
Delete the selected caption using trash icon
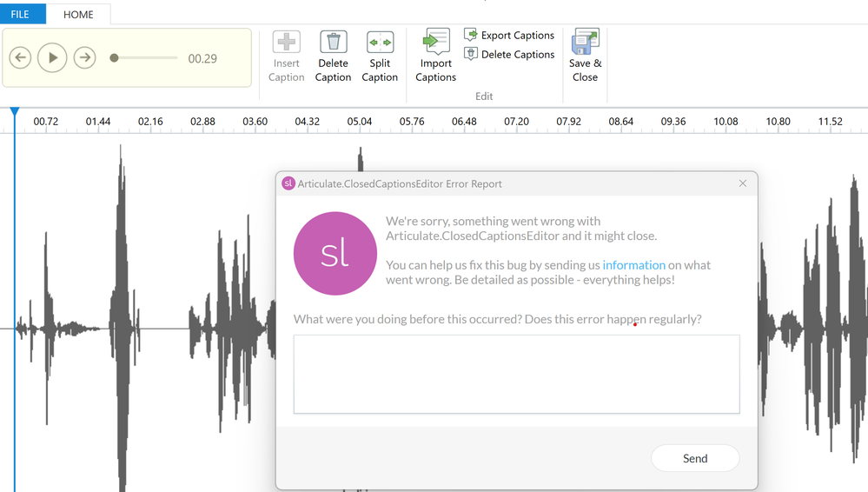334,42
